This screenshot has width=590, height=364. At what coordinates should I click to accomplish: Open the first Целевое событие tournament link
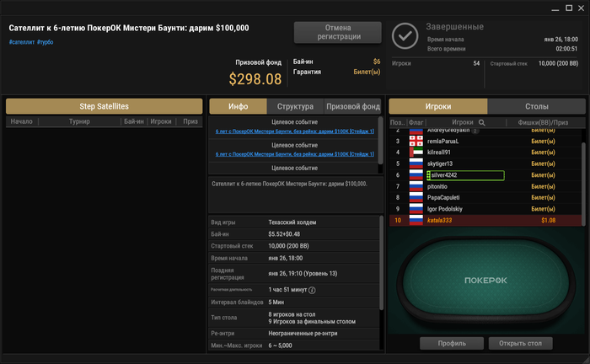[295, 131]
